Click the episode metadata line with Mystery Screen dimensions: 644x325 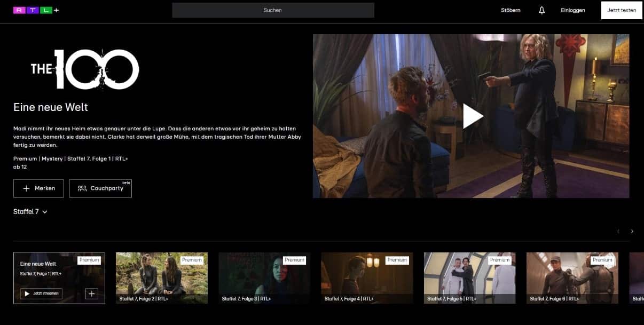click(71, 159)
